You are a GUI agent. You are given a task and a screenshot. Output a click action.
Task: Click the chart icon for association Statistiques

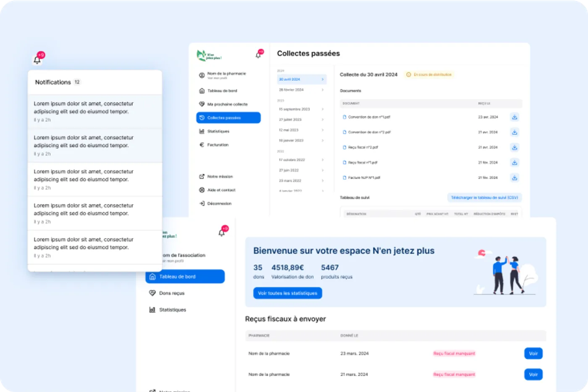coord(152,310)
